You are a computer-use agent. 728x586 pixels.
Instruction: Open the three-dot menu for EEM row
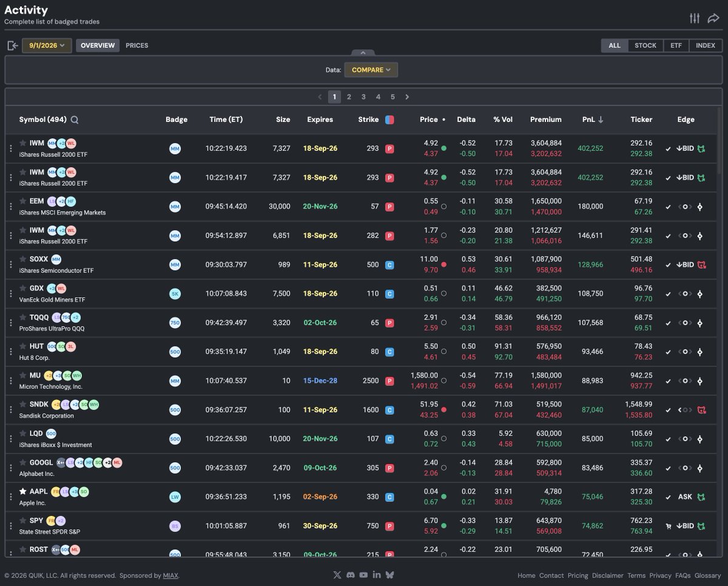pos(10,207)
